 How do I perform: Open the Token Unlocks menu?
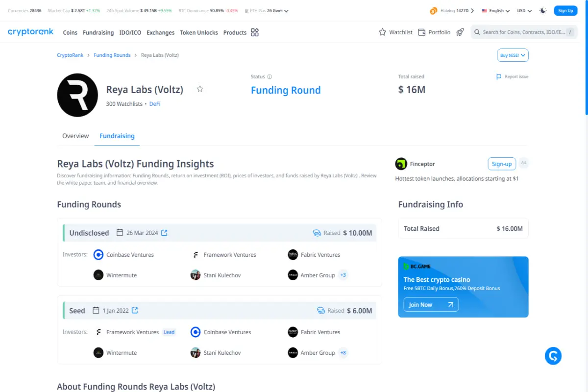click(199, 32)
